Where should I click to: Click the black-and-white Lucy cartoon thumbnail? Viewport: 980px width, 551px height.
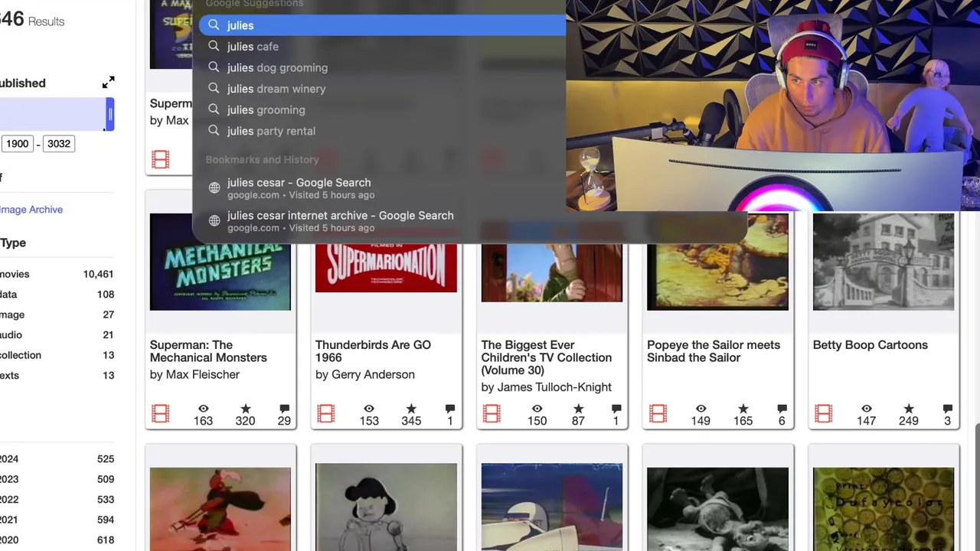click(386, 507)
